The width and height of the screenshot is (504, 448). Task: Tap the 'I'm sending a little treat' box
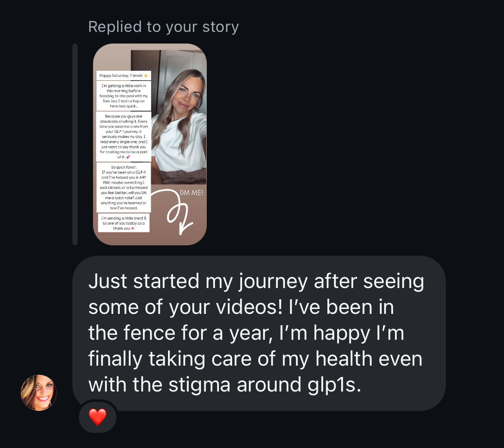coord(124,223)
